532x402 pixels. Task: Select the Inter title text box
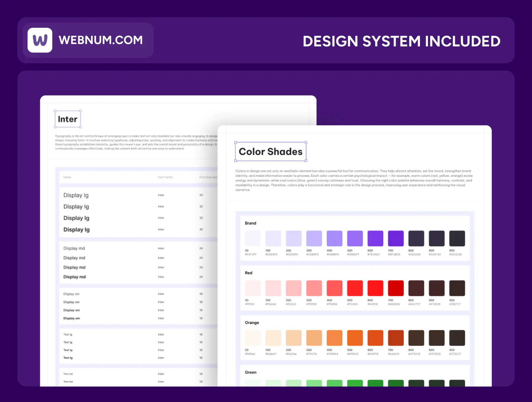[68, 119]
